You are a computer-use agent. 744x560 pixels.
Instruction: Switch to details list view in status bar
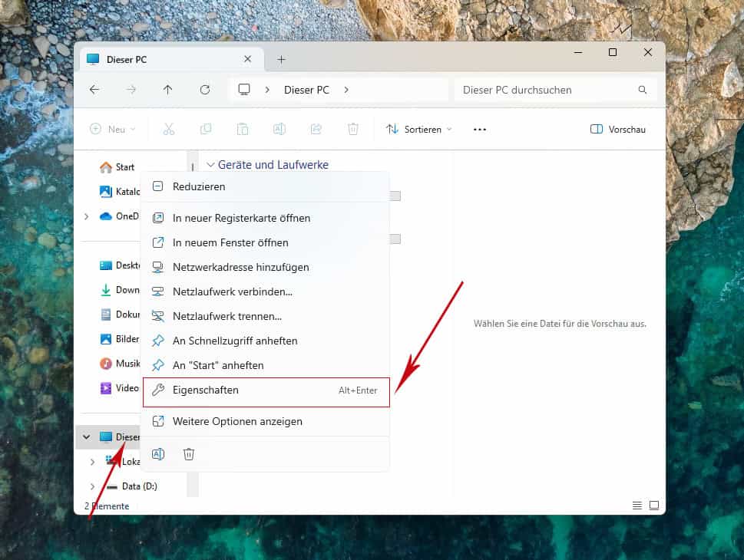637,506
